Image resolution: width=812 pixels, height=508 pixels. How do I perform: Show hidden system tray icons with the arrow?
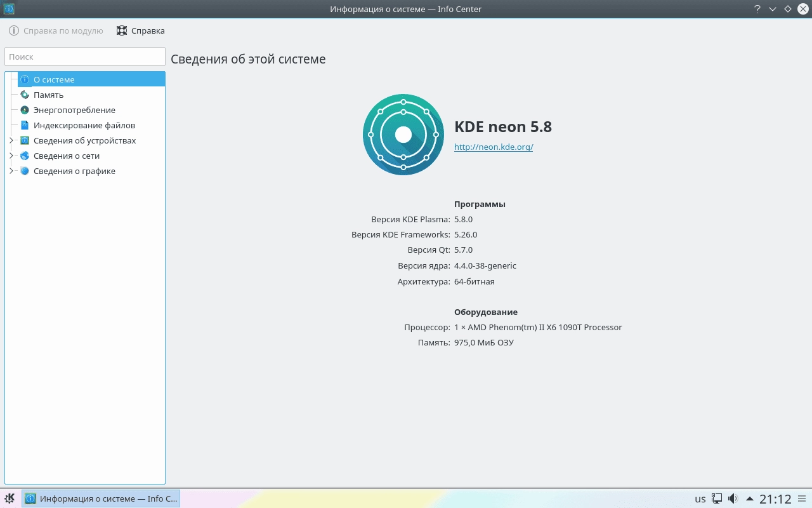(750, 498)
